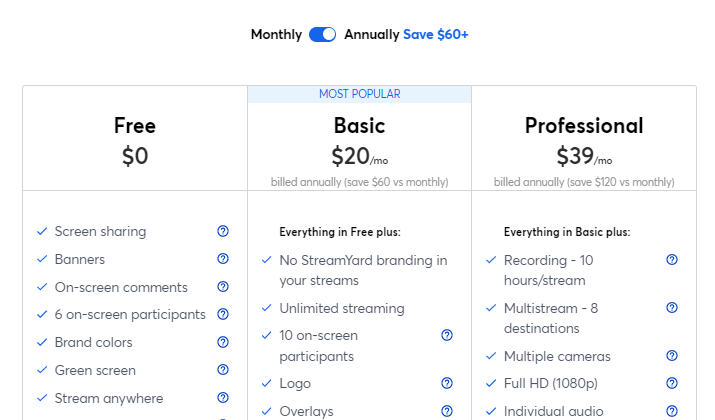Show info for Recording 10 hours/stream
Image resolution: width=715 pixels, height=420 pixels.
(672, 260)
